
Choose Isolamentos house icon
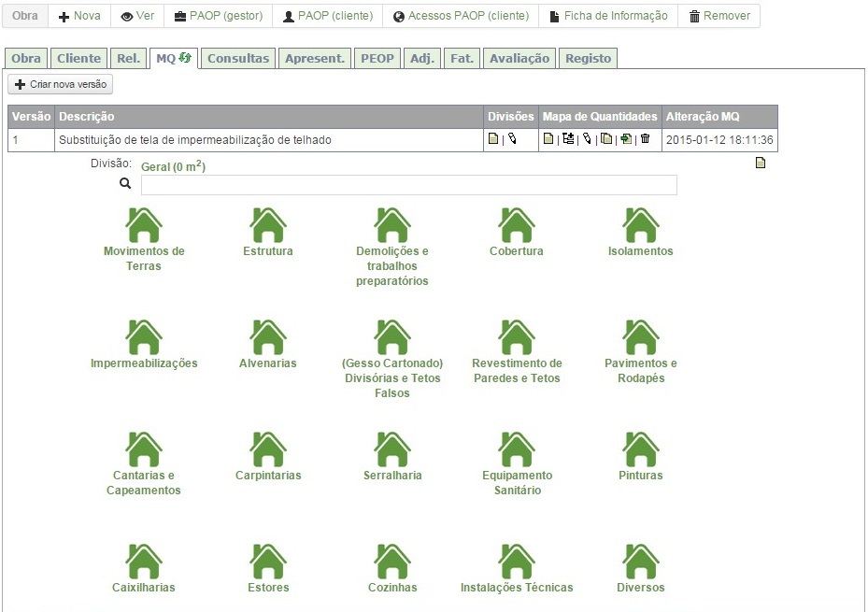pyautogui.click(x=640, y=225)
